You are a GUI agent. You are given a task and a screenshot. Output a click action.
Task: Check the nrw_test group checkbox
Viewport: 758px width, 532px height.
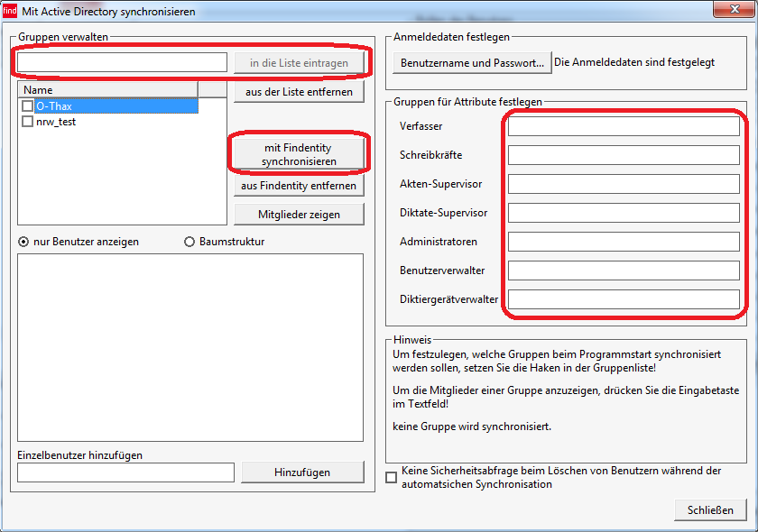28,122
